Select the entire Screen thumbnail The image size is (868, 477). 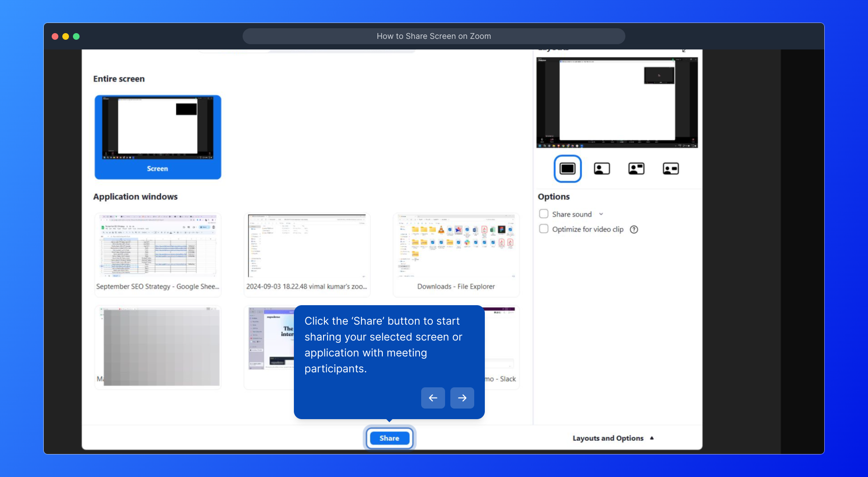(158, 137)
